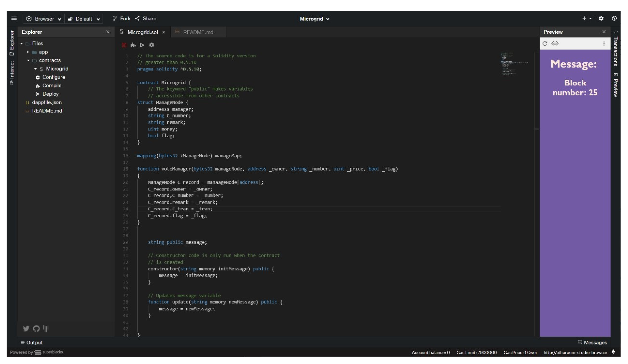Screen dimensions: 628x364
Task: Click the compile icon in editor toolbar
Action: point(133,45)
